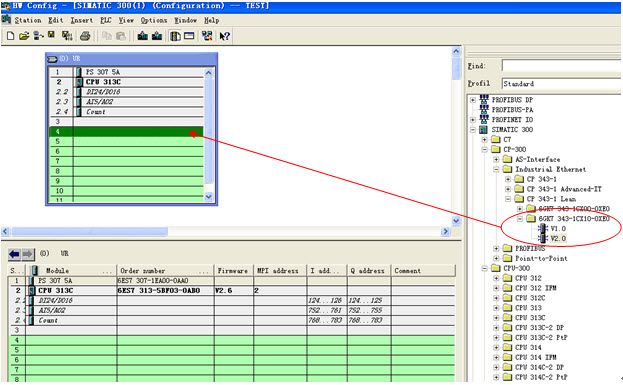Open the Station menu
Viewport: 623px width, 385px height.
[28, 20]
